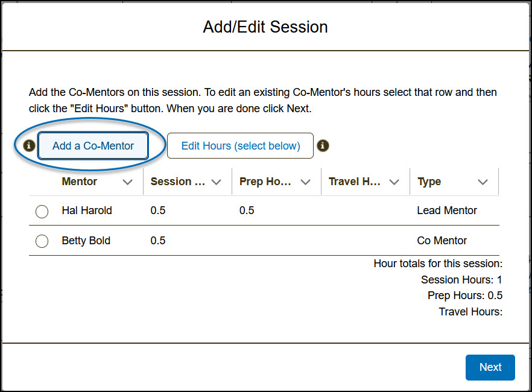The height and width of the screenshot is (392, 532).
Task: Click the Session Hours column header label
Action: pos(177,182)
